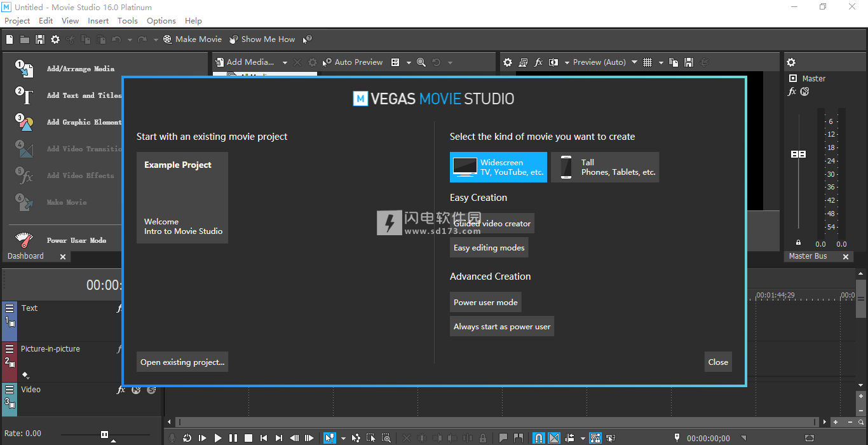Copy the preview snapshot to the clipboard
The height and width of the screenshot is (445, 868).
pos(674,62)
